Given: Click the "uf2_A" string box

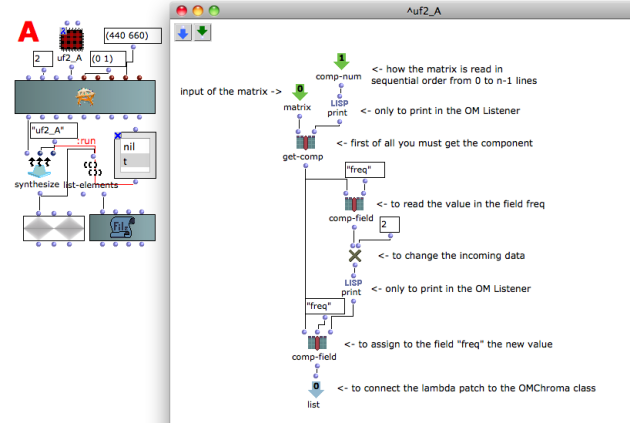Looking at the screenshot, I should pyautogui.click(x=54, y=131).
